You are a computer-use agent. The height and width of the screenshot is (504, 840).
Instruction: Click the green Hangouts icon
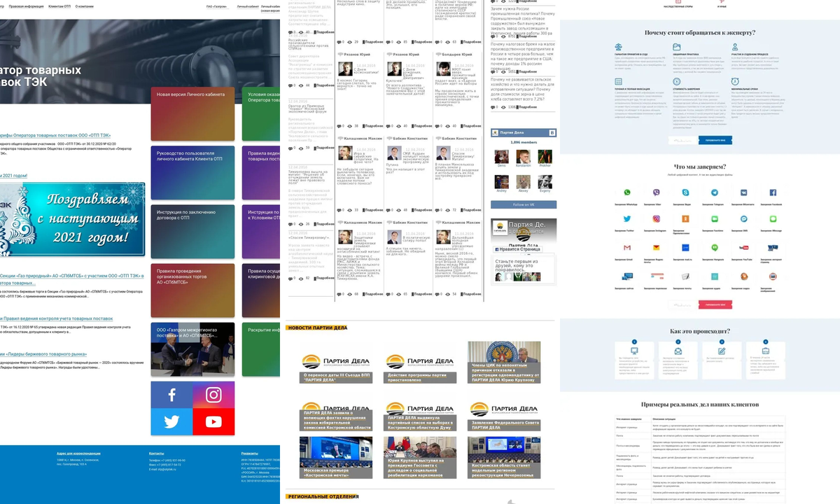pos(715,247)
